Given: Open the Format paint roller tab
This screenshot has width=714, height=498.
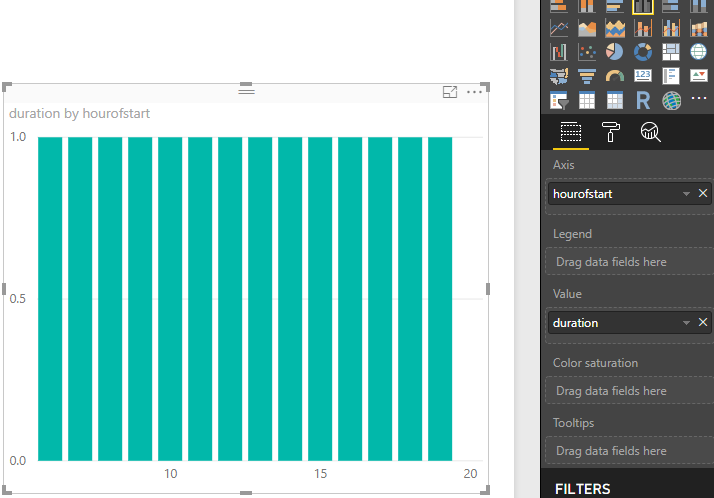Looking at the screenshot, I should (x=611, y=132).
